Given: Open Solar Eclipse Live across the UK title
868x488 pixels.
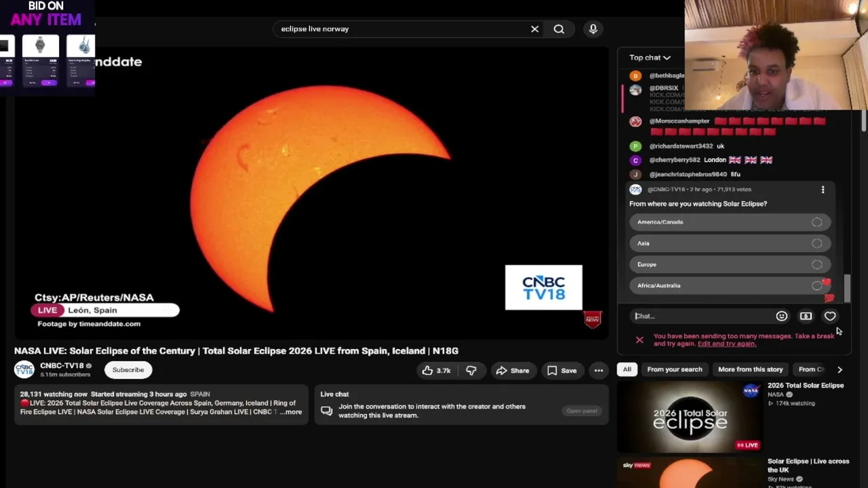Looking at the screenshot, I should pos(808,466).
